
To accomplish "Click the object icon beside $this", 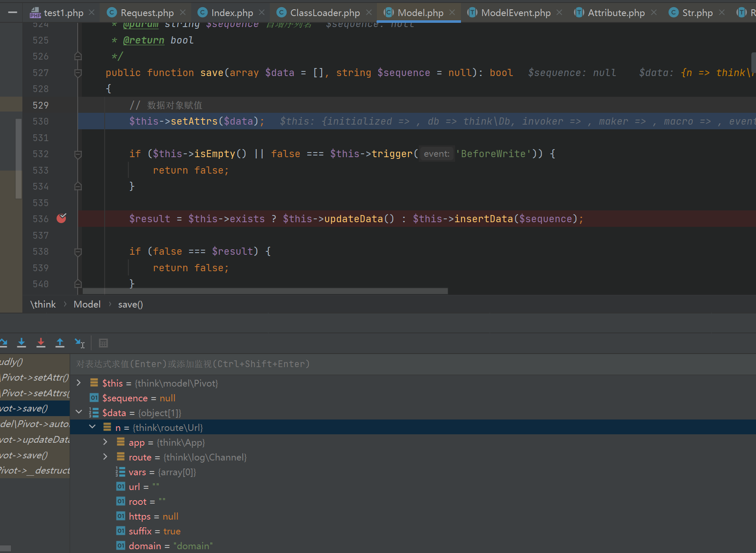I will point(94,383).
